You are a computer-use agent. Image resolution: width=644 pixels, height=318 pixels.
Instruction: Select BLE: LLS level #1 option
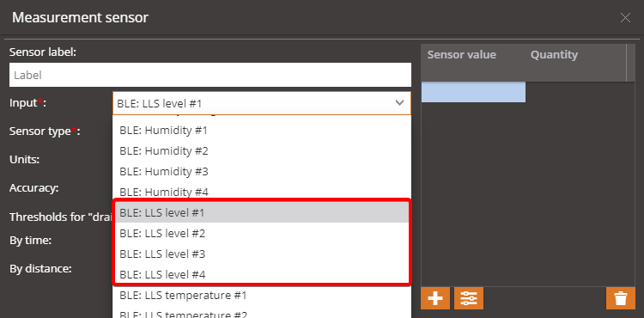(x=262, y=213)
